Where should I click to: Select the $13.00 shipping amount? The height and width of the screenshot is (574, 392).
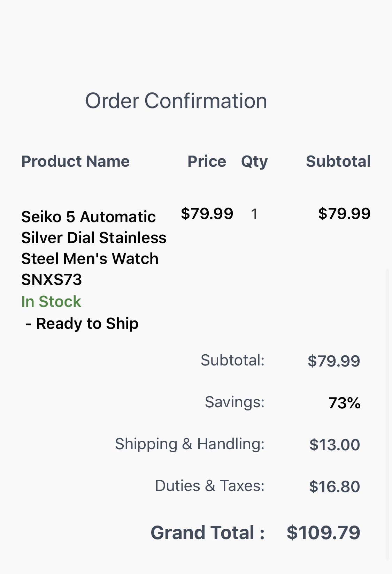pos(335,445)
